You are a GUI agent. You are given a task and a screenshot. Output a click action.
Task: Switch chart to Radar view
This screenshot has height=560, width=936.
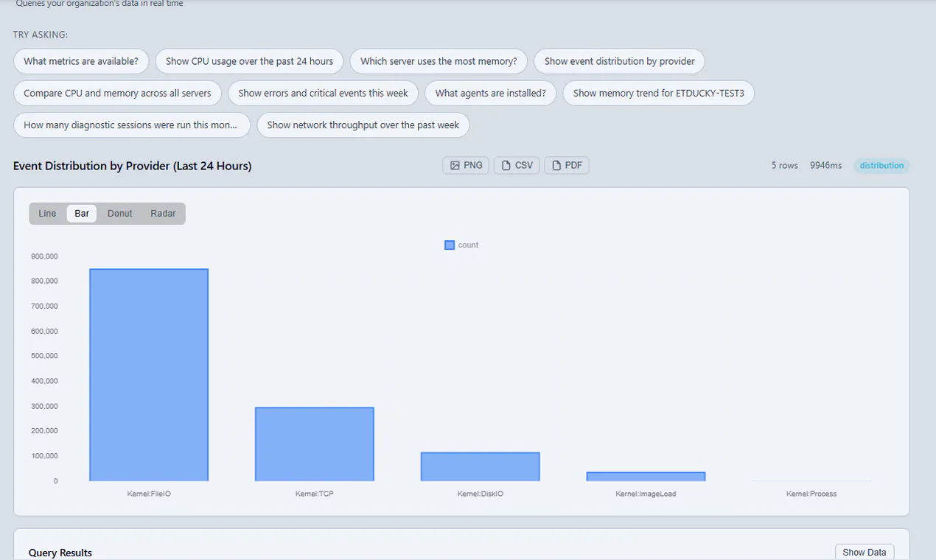point(164,214)
